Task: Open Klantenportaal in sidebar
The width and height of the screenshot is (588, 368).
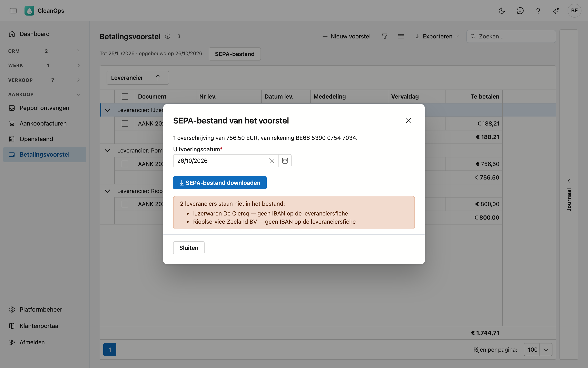Action: click(x=45, y=326)
